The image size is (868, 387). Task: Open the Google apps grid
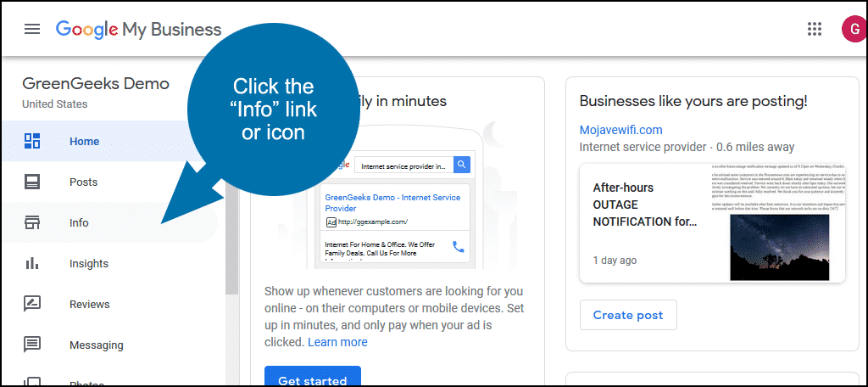[x=815, y=29]
